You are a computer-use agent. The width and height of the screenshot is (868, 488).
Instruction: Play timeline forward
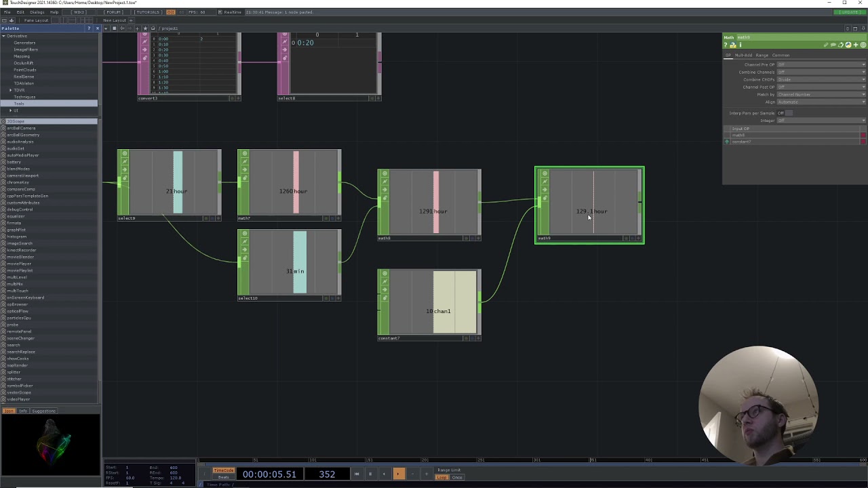pyautogui.click(x=399, y=474)
